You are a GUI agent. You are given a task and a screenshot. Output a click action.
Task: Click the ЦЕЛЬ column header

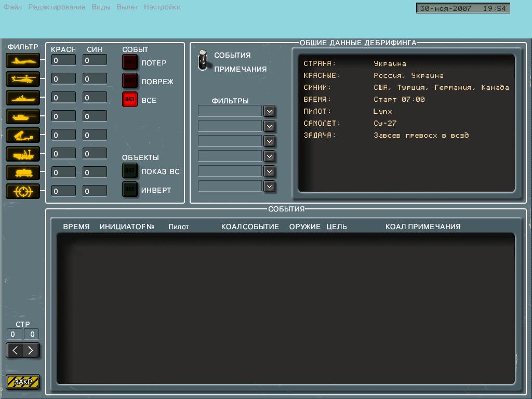click(x=337, y=227)
